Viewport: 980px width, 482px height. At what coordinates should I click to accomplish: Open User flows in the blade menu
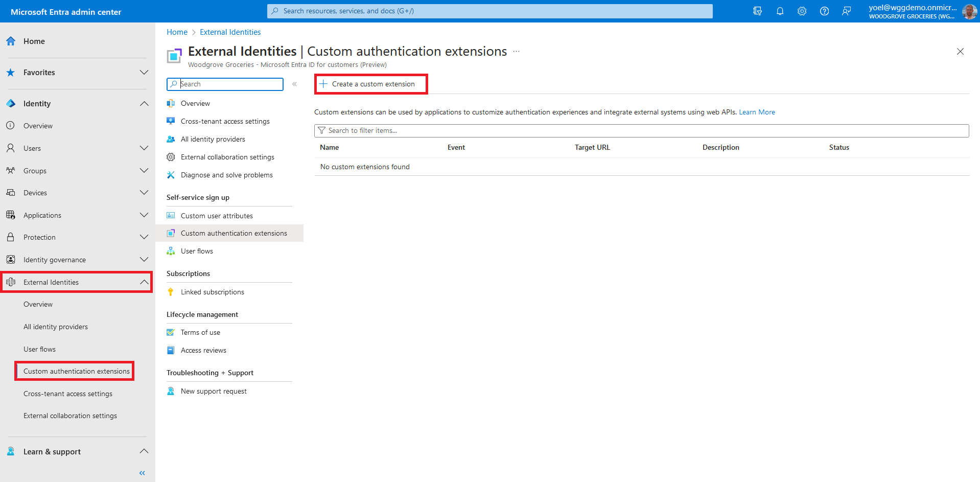point(197,251)
